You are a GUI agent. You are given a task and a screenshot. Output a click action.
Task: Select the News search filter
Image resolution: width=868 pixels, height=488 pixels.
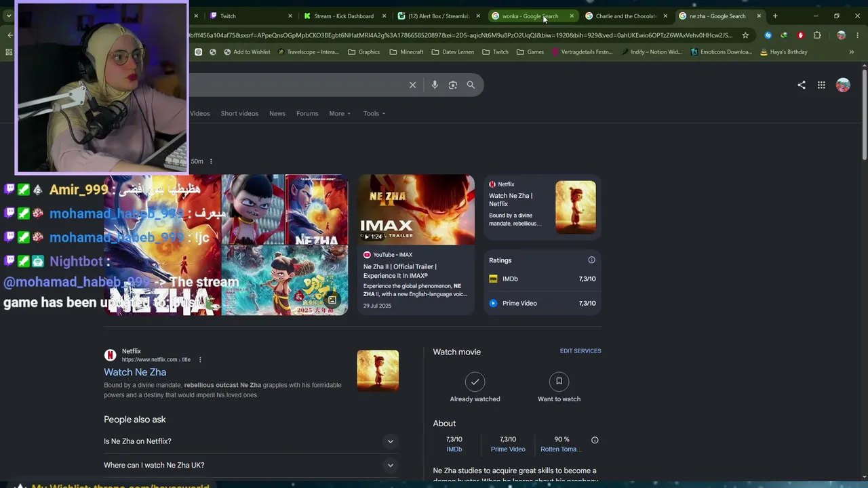click(277, 113)
